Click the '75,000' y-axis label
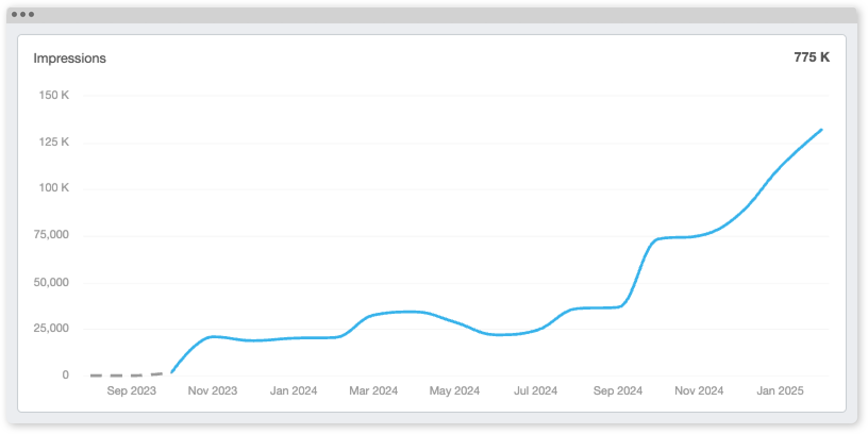The height and width of the screenshot is (434, 868). [51, 235]
